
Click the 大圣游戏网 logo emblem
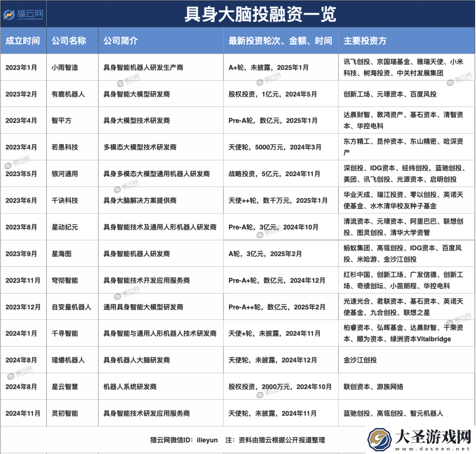pos(379,439)
